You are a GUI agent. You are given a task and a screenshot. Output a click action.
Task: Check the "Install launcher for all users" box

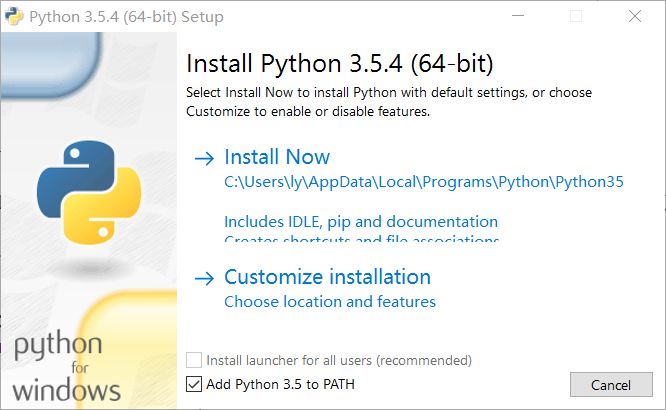194,360
